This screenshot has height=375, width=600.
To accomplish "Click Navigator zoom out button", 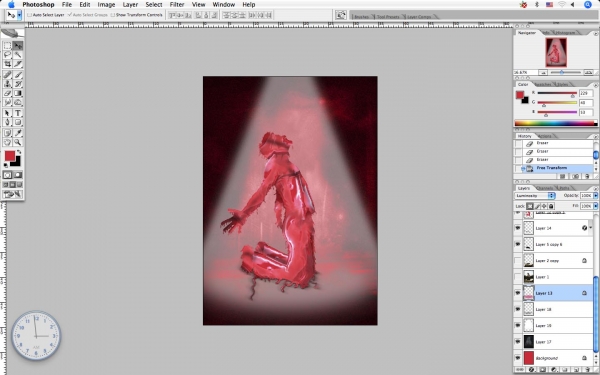I will 543,72.
